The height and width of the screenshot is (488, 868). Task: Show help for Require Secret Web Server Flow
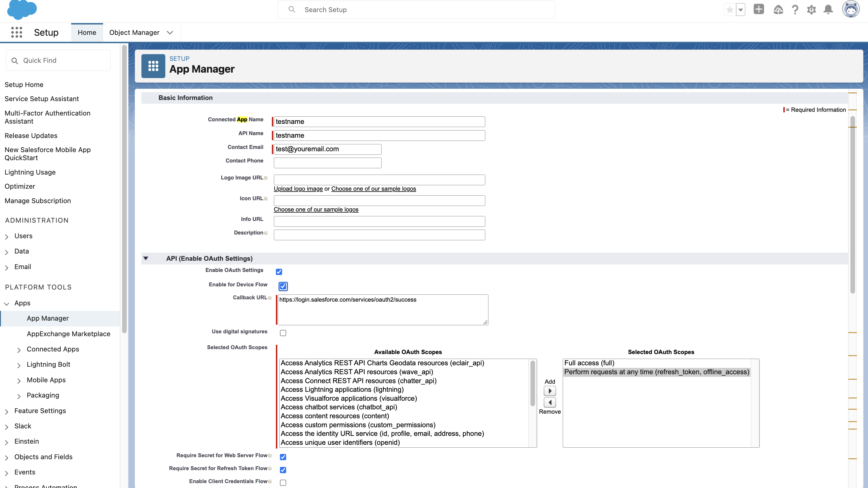click(270, 456)
